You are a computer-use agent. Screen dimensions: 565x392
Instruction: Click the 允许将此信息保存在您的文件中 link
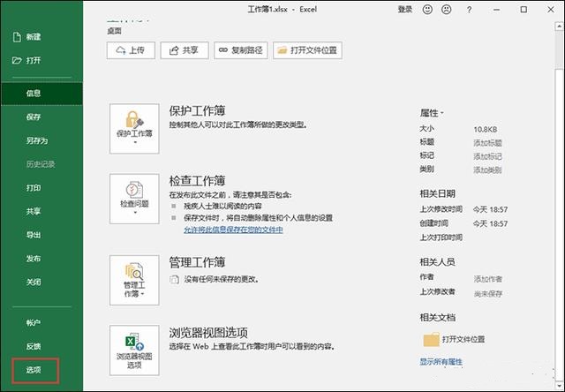click(x=233, y=230)
